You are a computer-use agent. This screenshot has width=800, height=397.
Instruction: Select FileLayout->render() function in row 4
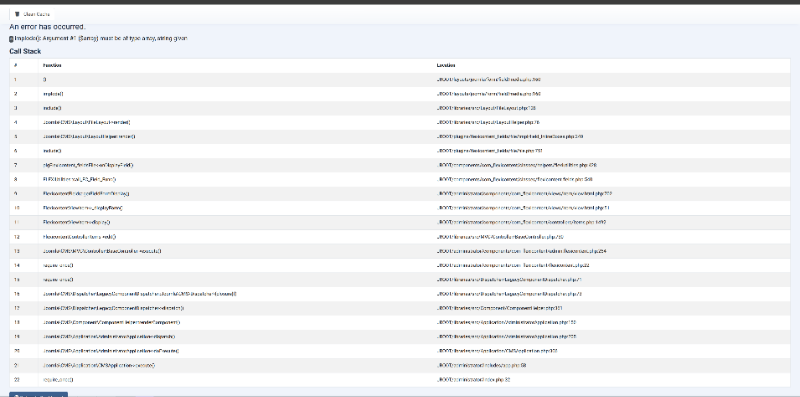87,122
